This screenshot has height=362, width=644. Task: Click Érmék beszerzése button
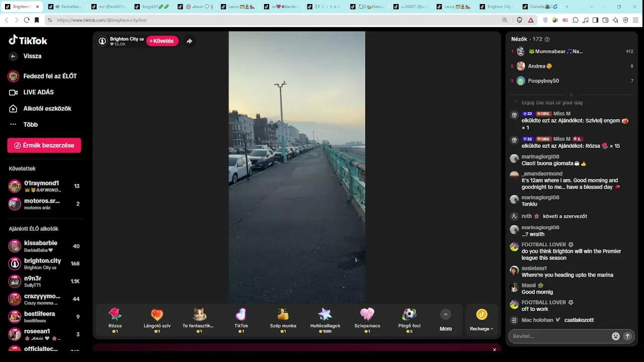coord(44,145)
